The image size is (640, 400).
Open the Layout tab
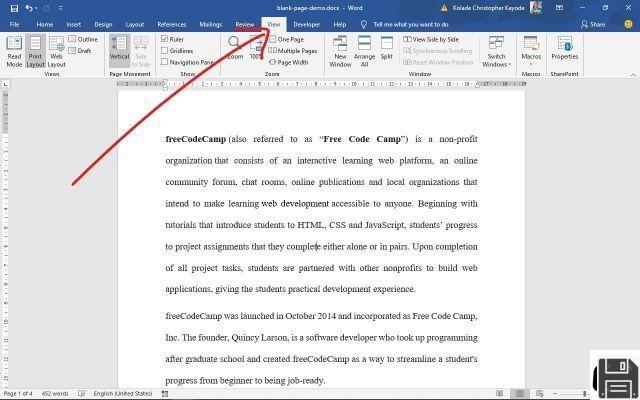tap(135, 24)
